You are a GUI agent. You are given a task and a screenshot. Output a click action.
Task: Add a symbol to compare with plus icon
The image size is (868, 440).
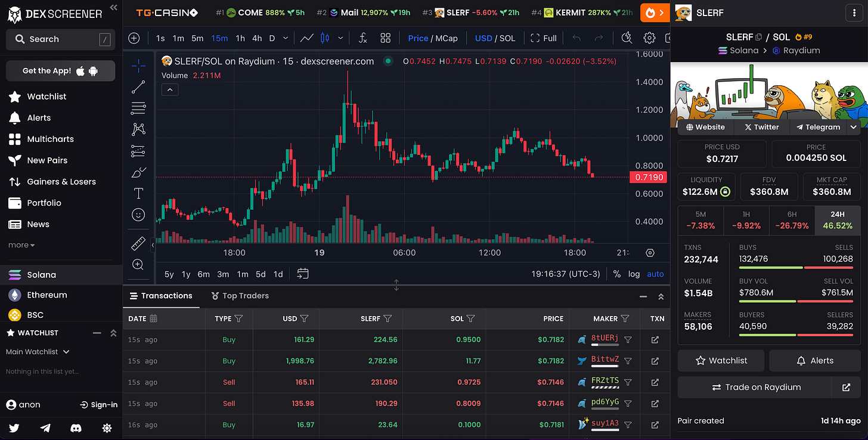coord(134,38)
